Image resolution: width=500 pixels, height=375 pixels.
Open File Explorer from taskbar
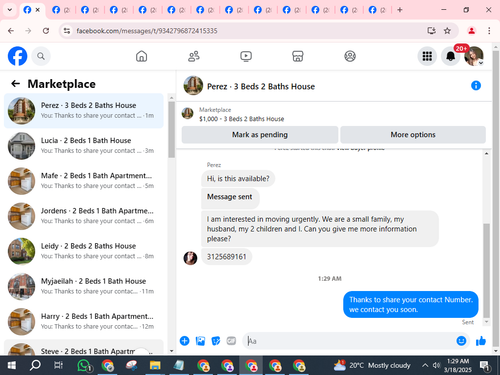pos(155,365)
